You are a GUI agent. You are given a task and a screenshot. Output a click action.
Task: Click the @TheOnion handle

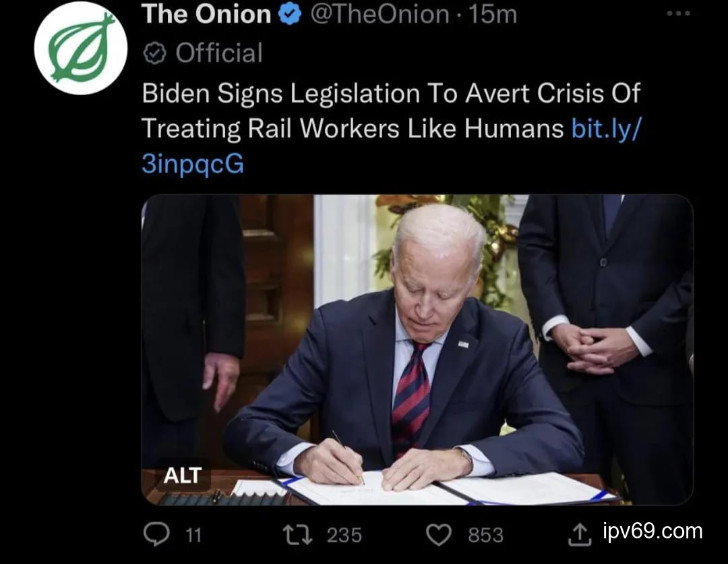coord(380,14)
